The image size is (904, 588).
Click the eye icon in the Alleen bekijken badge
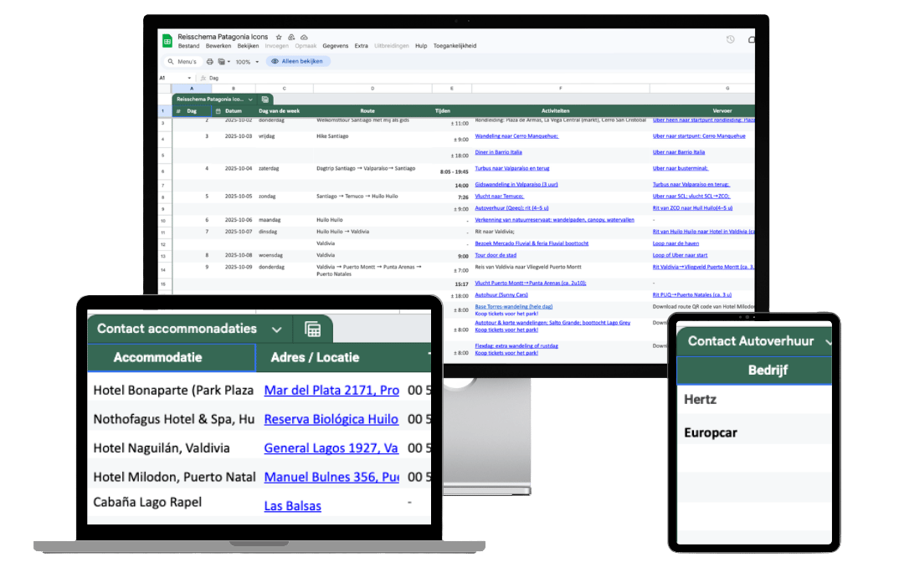click(x=275, y=62)
